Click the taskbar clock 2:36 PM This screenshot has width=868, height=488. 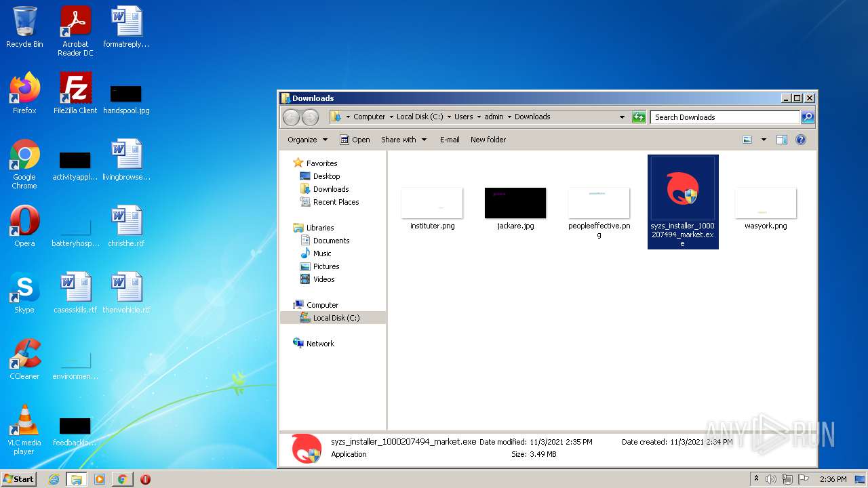click(833, 479)
